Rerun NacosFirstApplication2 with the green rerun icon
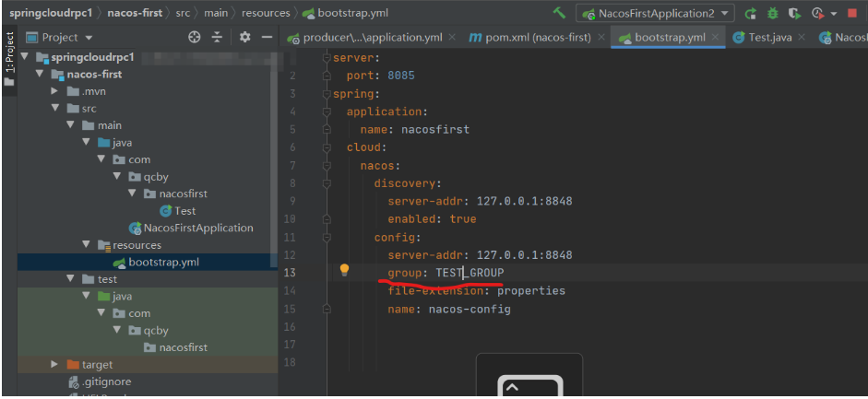This screenshot has width=868, height=399. click(x=750, y=13)
